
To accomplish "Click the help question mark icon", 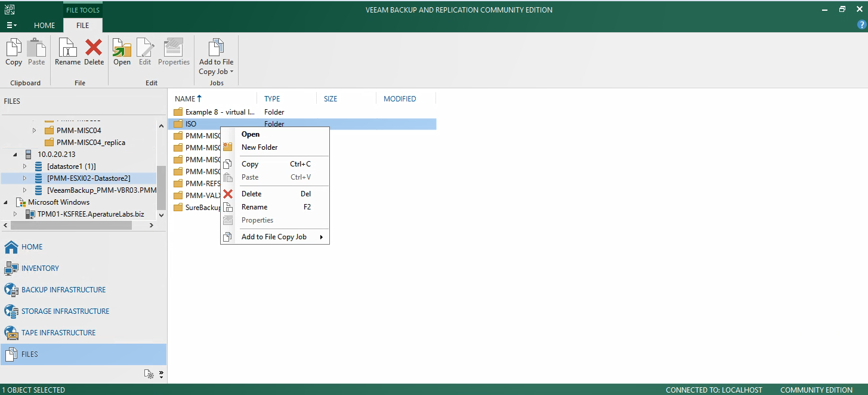I will pyautogui.click(x=861, y=24).
